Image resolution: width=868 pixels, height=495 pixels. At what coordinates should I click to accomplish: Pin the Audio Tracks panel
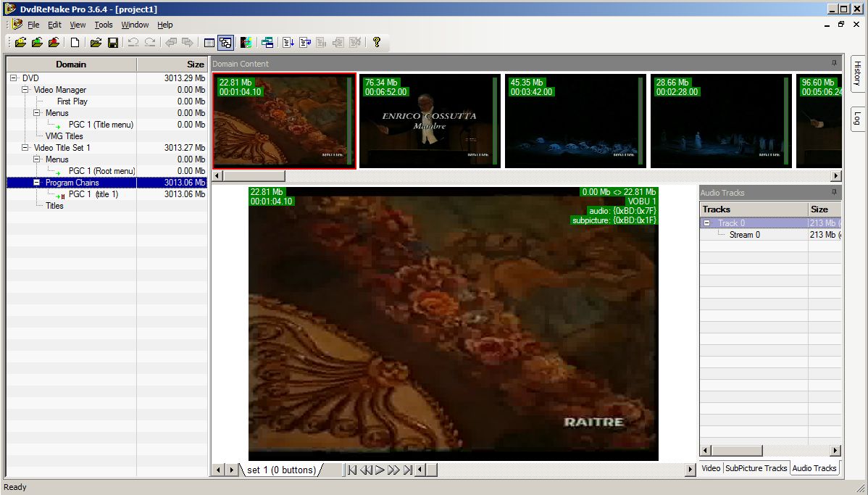pyautogui.click(x=834, y=192)
